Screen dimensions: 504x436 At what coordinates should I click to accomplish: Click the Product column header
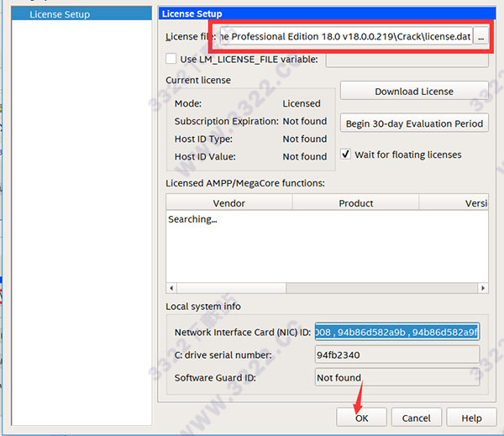coord(355,203)
